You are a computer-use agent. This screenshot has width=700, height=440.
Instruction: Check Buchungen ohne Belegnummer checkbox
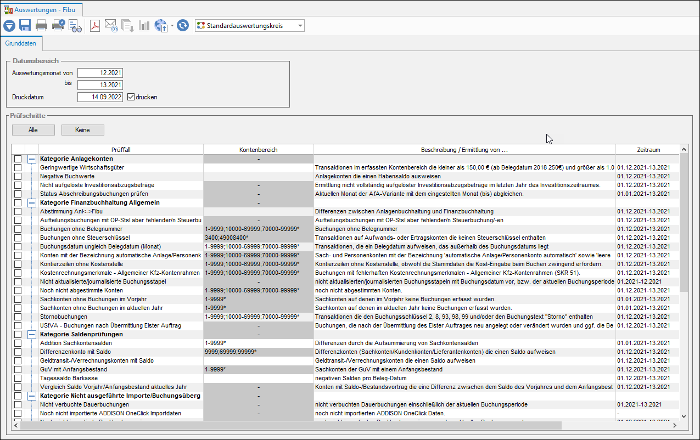click(17, 229)
